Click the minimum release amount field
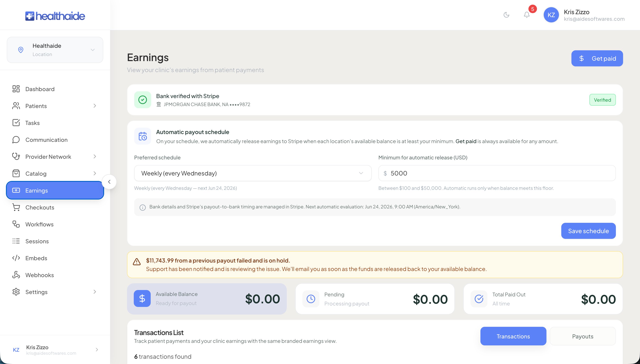Screen dimensions: 640x364 (497, 173)
